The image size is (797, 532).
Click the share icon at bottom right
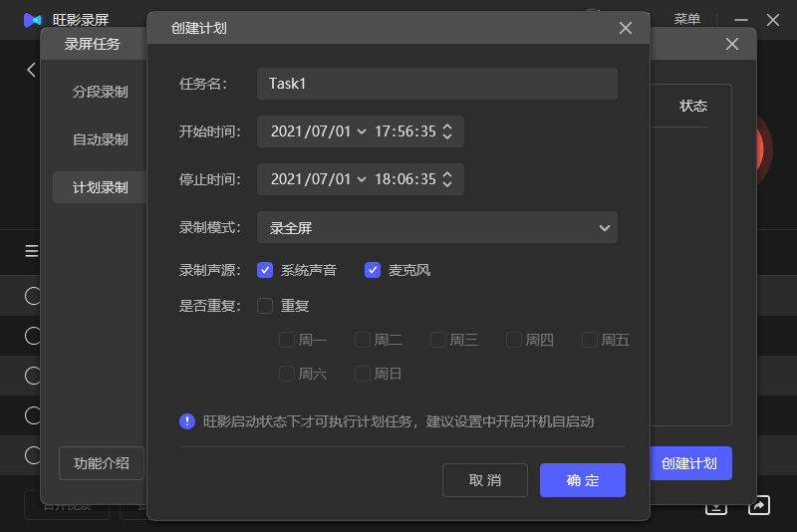pos(759,505)
